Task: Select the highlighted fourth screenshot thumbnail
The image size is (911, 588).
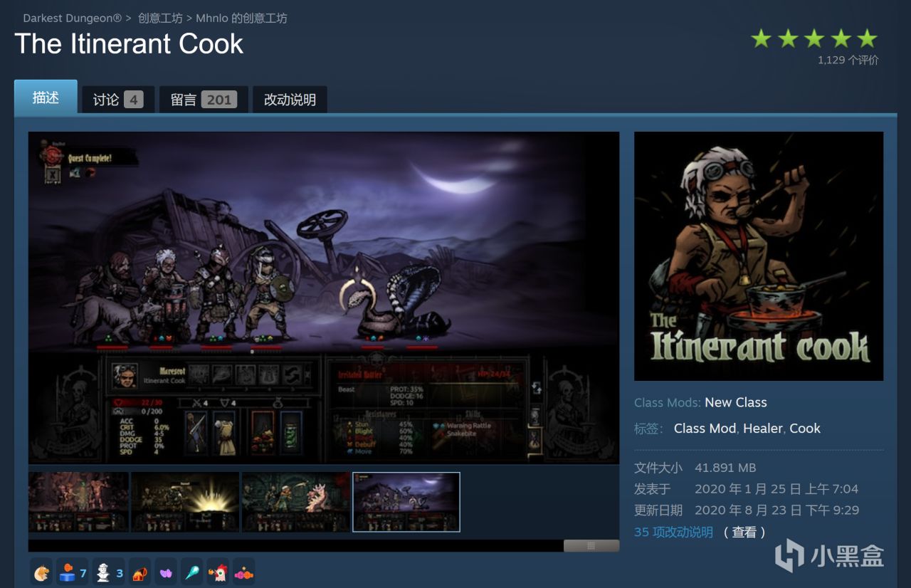Action: (406, 502)
